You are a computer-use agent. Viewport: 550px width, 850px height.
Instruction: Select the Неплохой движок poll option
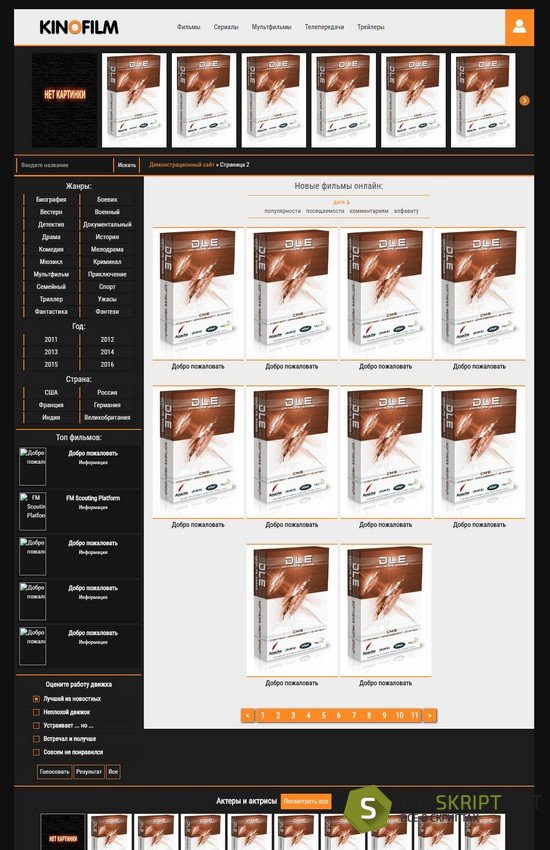[x=36, y=712]
